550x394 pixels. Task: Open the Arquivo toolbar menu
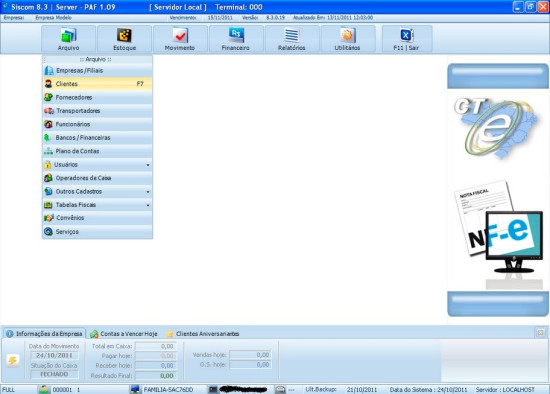68,39
